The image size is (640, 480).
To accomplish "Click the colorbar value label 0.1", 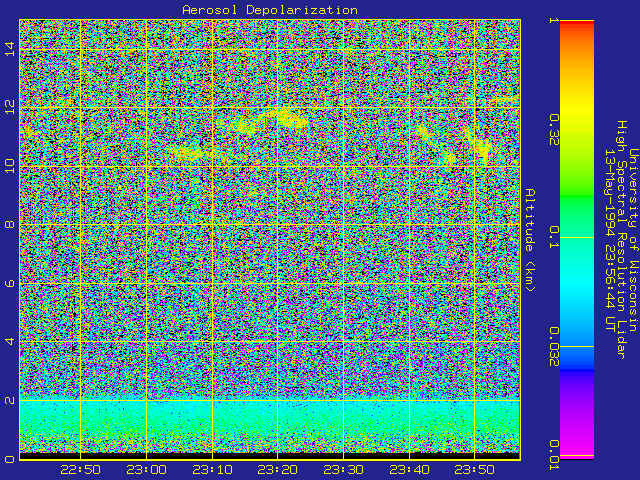I will (x=554, y=237).
